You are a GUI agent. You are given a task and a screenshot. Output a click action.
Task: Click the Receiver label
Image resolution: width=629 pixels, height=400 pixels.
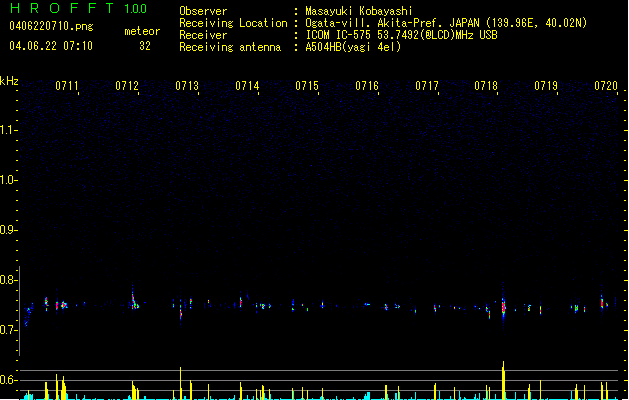click(x=203, y=35)
